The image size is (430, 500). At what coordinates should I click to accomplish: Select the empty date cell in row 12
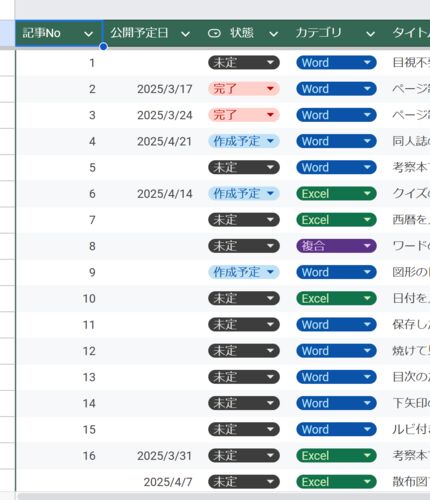(152, 351)
